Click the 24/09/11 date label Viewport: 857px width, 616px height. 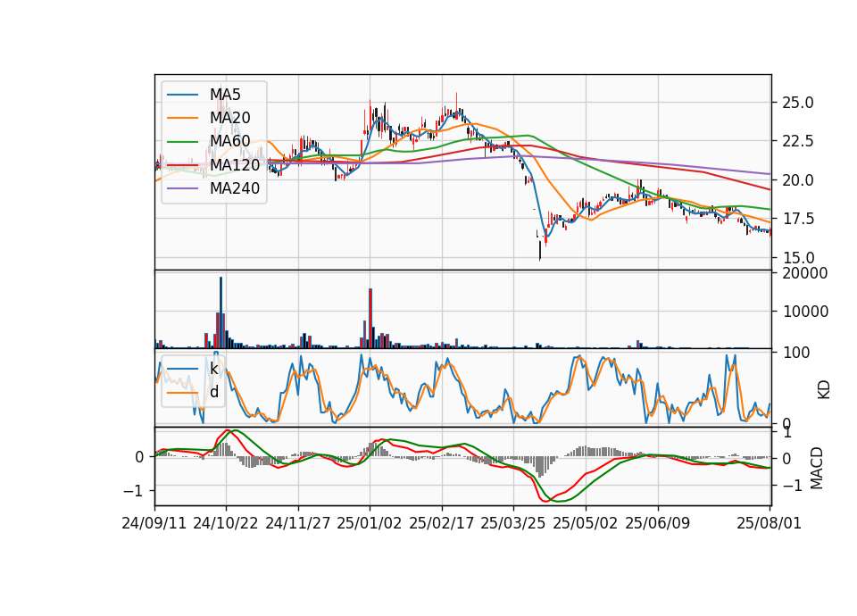pyautogui.click(x=154, y=523)
